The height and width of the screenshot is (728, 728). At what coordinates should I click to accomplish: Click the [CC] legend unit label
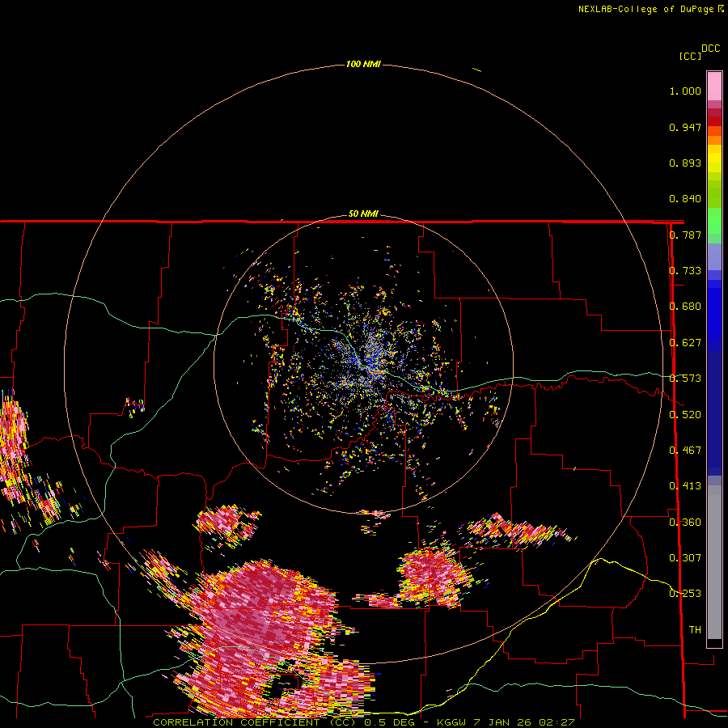(x=690, y=56)
